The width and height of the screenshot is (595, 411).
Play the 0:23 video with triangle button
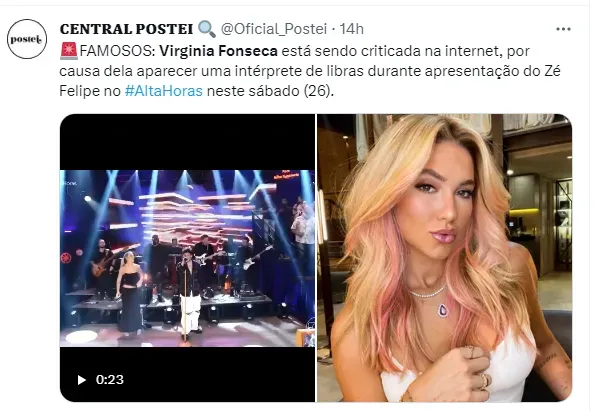point(81,380)
